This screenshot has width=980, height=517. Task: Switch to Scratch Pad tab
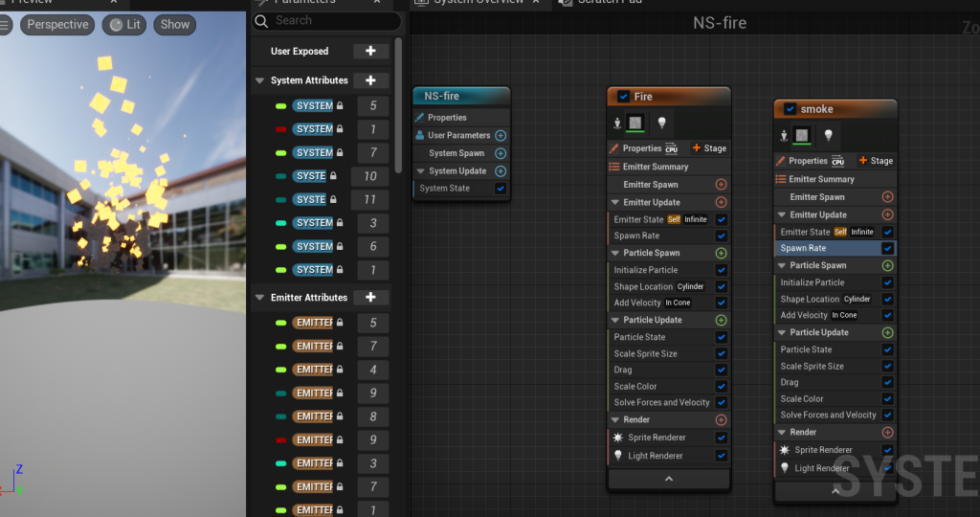(603, 3)
